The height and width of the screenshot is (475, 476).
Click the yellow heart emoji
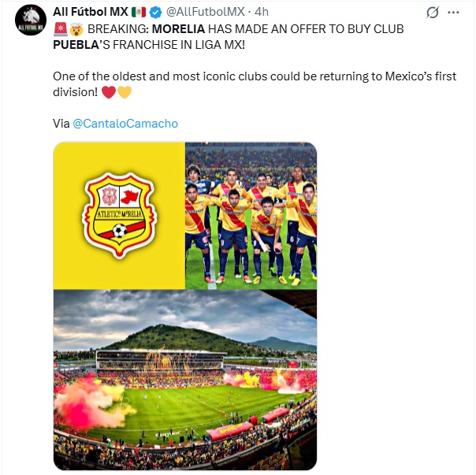125,92
